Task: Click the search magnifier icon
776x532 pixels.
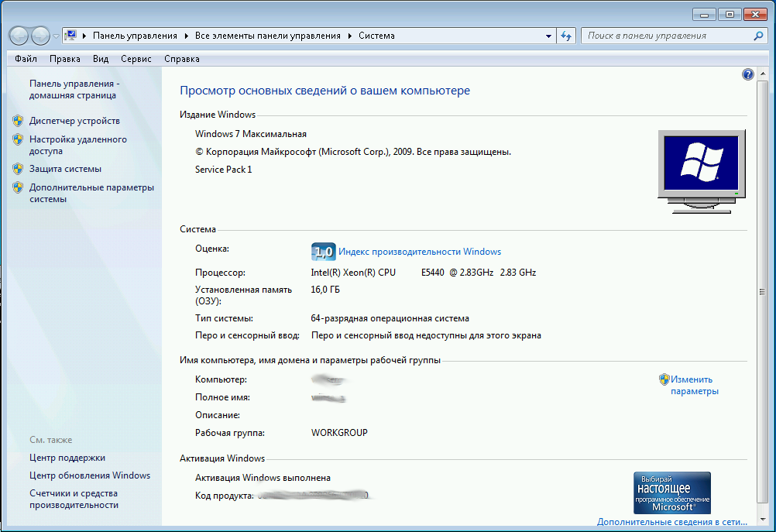Action: tap(758, 36)
